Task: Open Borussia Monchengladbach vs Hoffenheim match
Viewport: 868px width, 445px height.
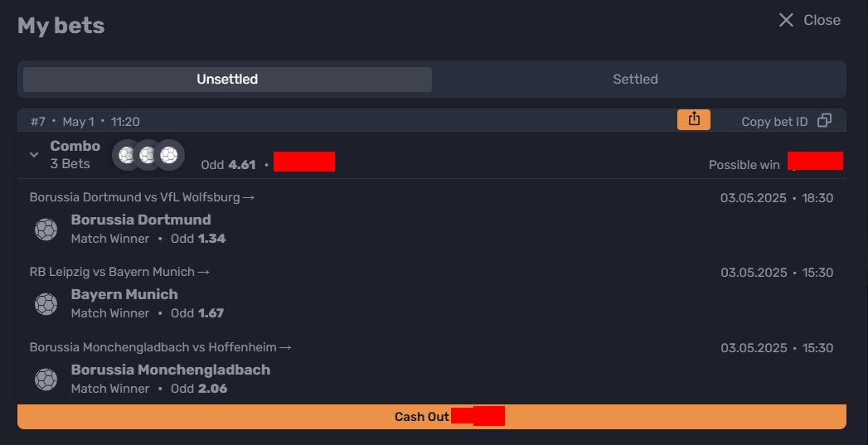Action: pyautogui.click(x=161, y=347)
